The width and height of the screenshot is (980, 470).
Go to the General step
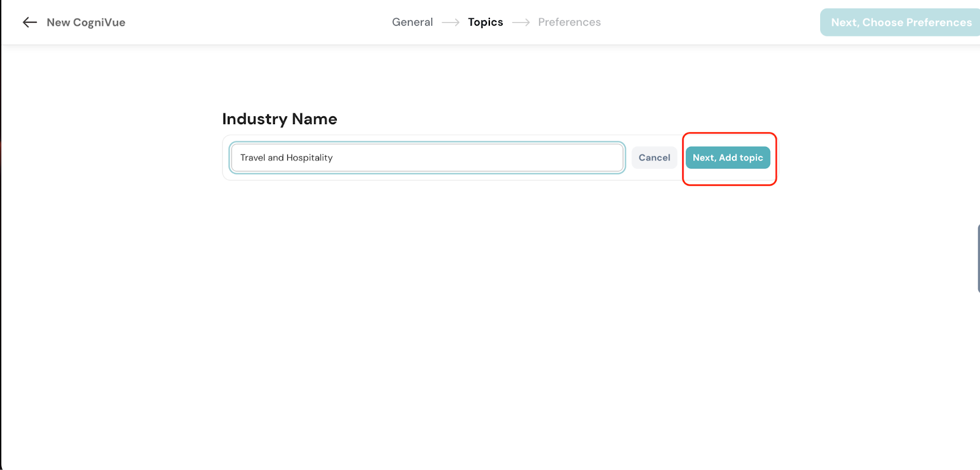pyautogui.click(x=412, y=22)
